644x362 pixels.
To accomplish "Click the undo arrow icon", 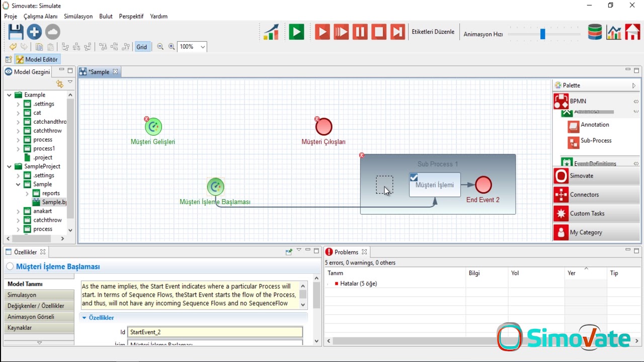I will 13,47.
